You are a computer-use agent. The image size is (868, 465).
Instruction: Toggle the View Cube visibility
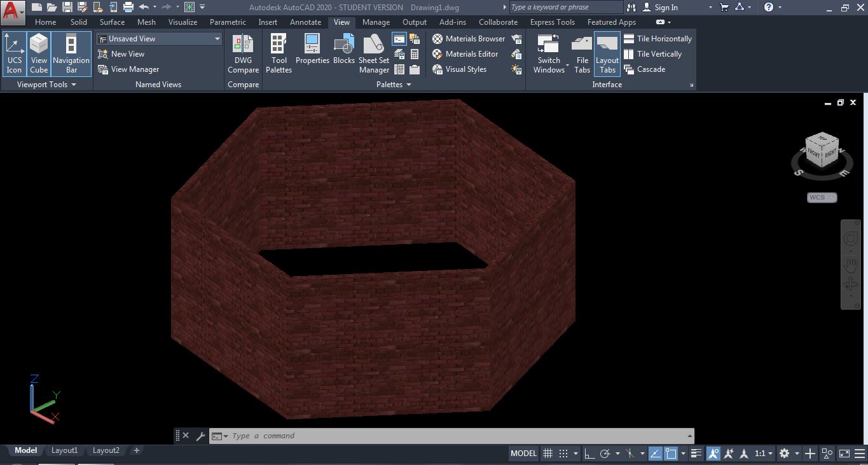coord(39,54)
